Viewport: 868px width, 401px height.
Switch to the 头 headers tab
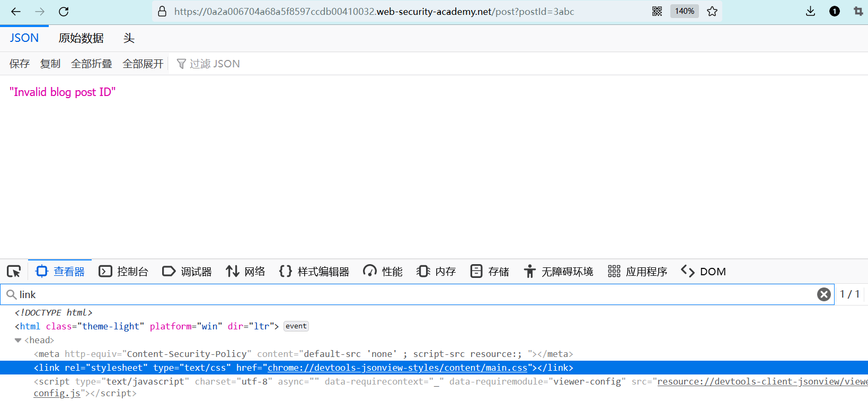129,38
